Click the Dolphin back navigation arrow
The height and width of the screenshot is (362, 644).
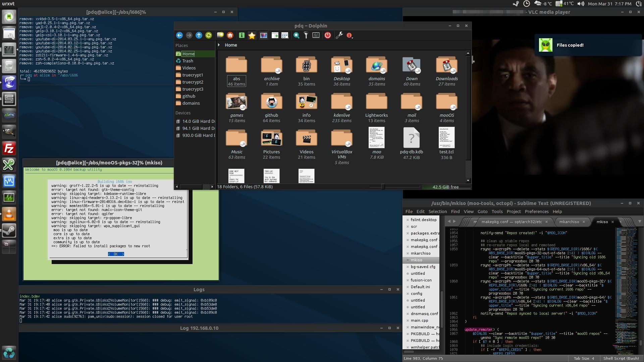[179, 35]
